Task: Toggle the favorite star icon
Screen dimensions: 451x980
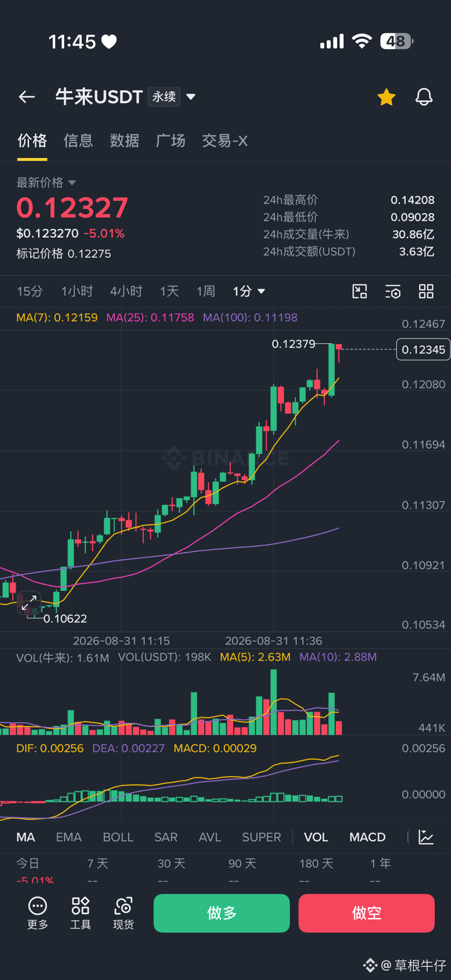Action: click(386, 97)
